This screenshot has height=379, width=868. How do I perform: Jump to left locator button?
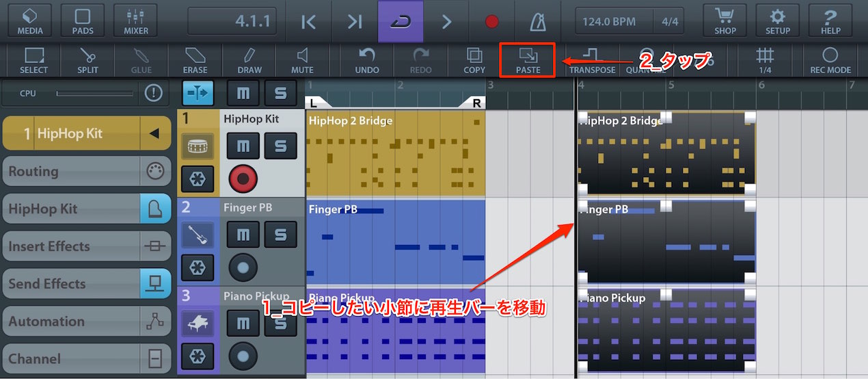(x=308, y=22)
